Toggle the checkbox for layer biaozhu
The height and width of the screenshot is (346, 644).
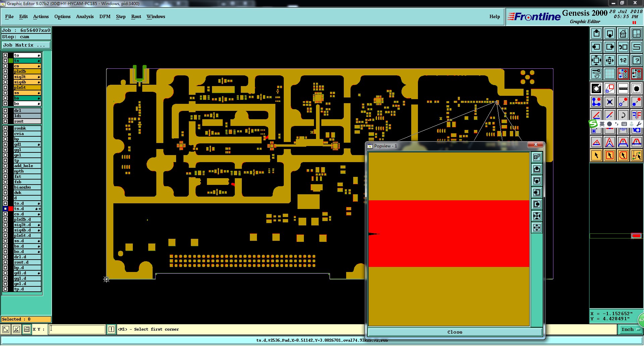pos(5,187)
